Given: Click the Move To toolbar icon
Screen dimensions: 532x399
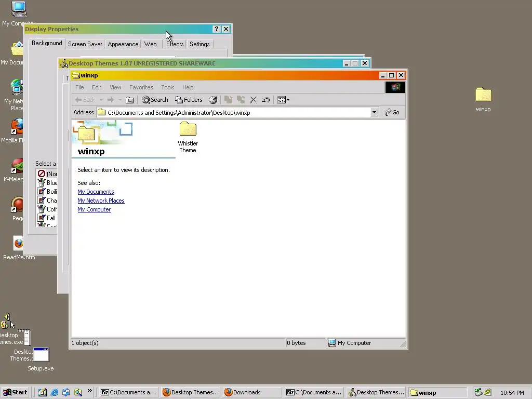Looking at the screenshot, I should (229, 100).
